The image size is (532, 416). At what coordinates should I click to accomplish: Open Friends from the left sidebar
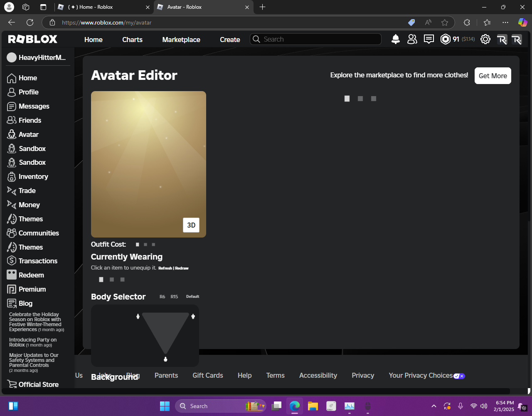tap(30, 120)
